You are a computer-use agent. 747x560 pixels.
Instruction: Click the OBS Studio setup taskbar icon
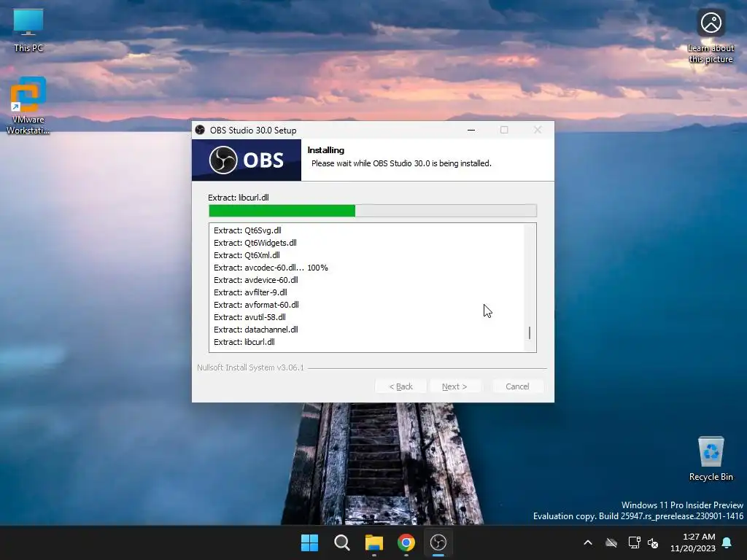click(438, 542)
